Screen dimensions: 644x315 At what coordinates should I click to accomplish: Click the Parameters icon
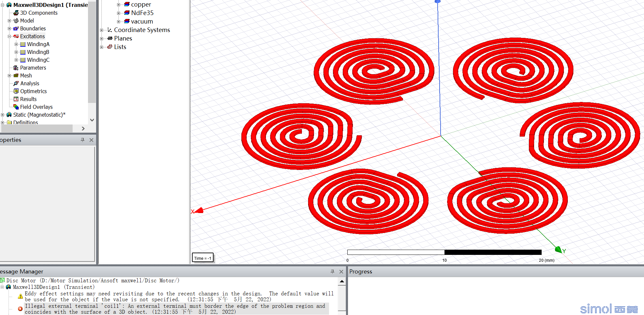16,68
